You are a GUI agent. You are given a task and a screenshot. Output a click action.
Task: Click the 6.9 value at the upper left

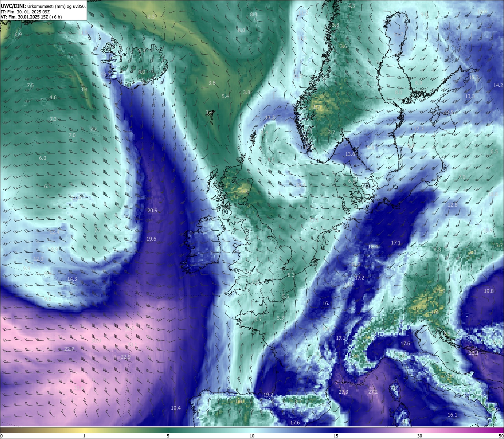18,35
